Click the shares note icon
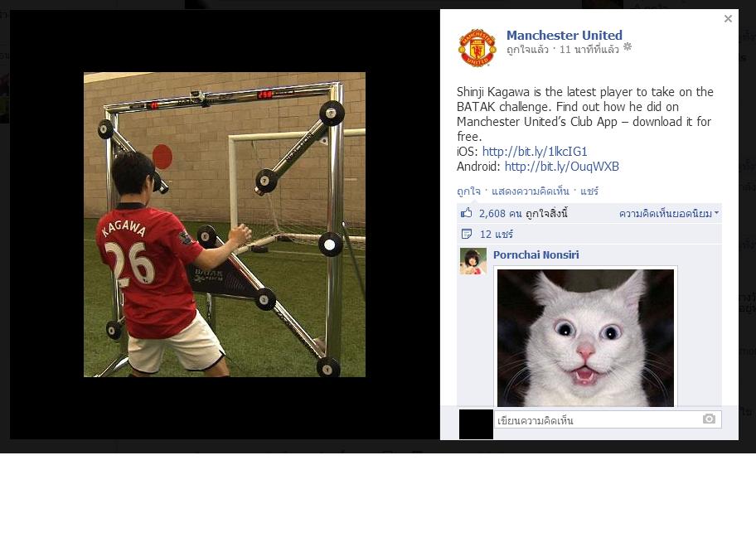Screen dimensions: 756x557 click(466, 234)
